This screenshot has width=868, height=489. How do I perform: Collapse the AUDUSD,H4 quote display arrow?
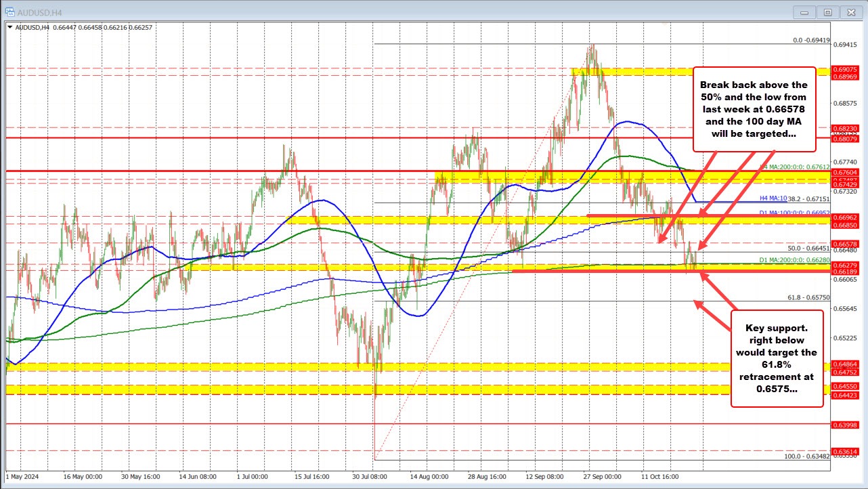12,28
